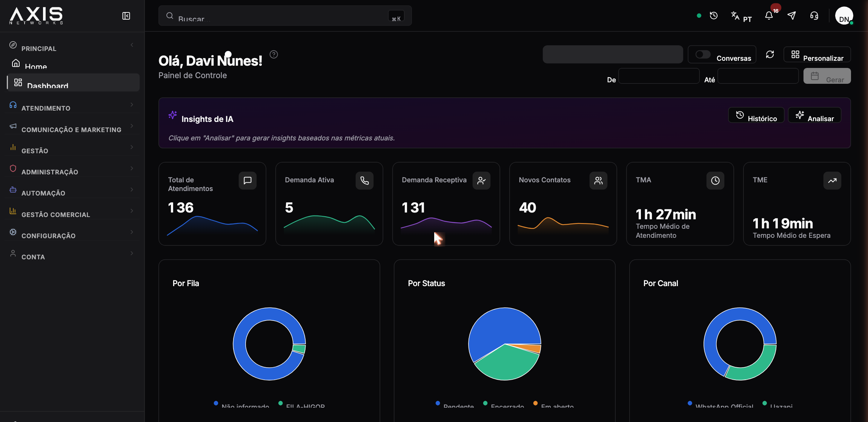The image size is (868, 422).
Task: Click the TMA value 1h 27min
Action: pos(666,214)
